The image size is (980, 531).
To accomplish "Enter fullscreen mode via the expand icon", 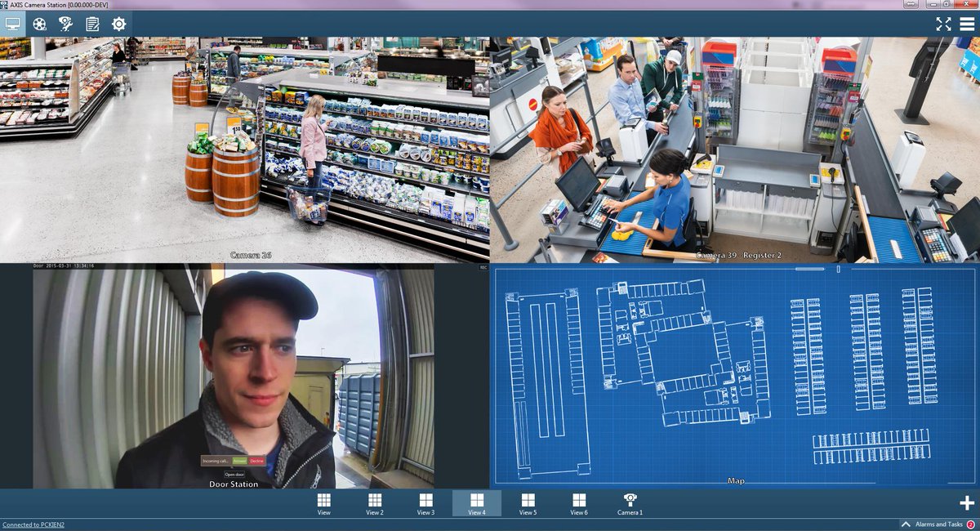I will click(x=943, y=24).
